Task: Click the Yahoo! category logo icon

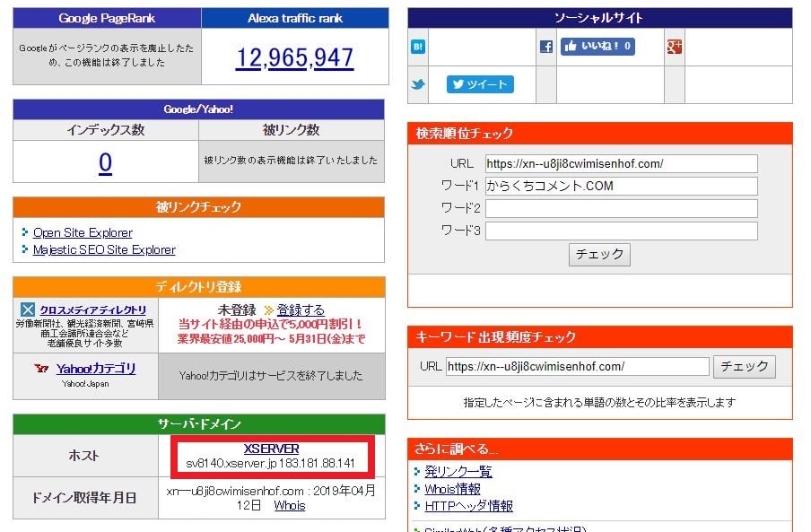Action: (x=41, y=368)
